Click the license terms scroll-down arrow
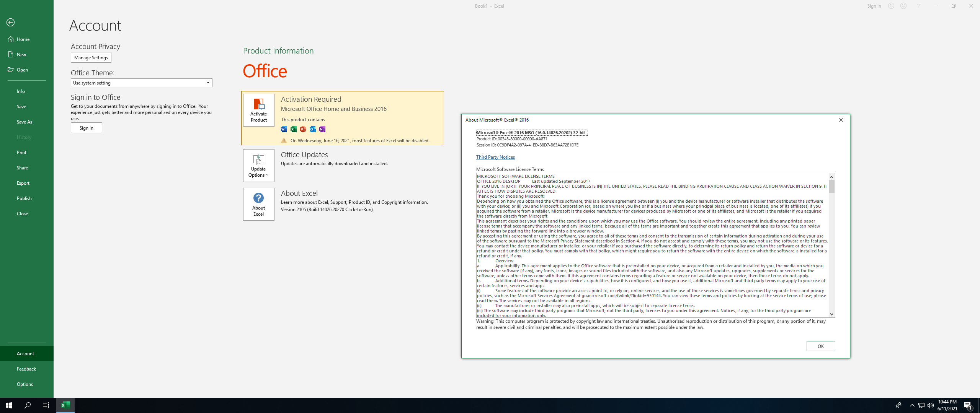 [x=832, y=314]
